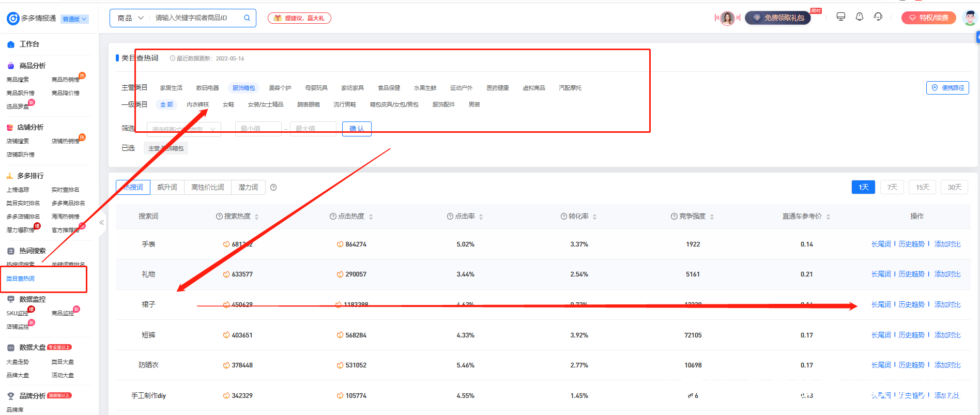Switch to the 潜力词 tab
Screen dimensions: 980x415
coord(248,188)
